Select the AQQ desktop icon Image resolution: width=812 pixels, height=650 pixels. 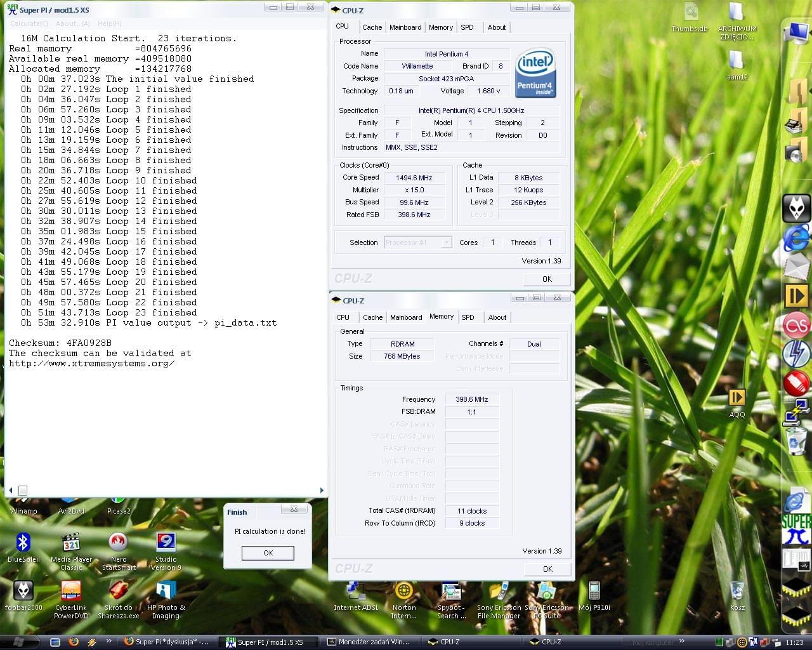[737, 403]
